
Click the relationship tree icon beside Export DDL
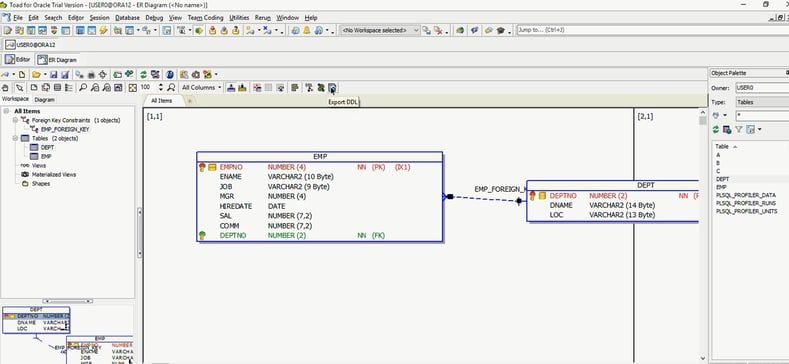309,88
